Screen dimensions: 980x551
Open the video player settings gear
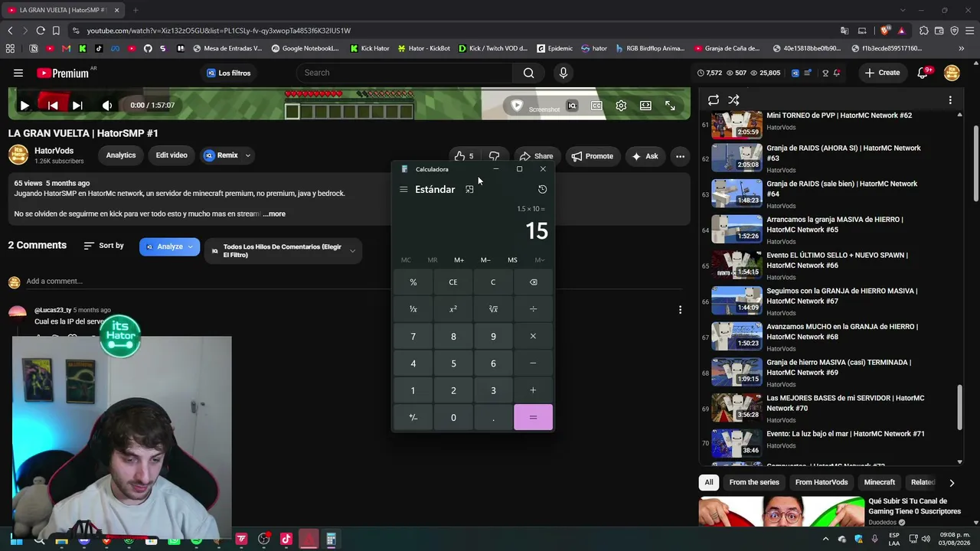pos(621,106)
